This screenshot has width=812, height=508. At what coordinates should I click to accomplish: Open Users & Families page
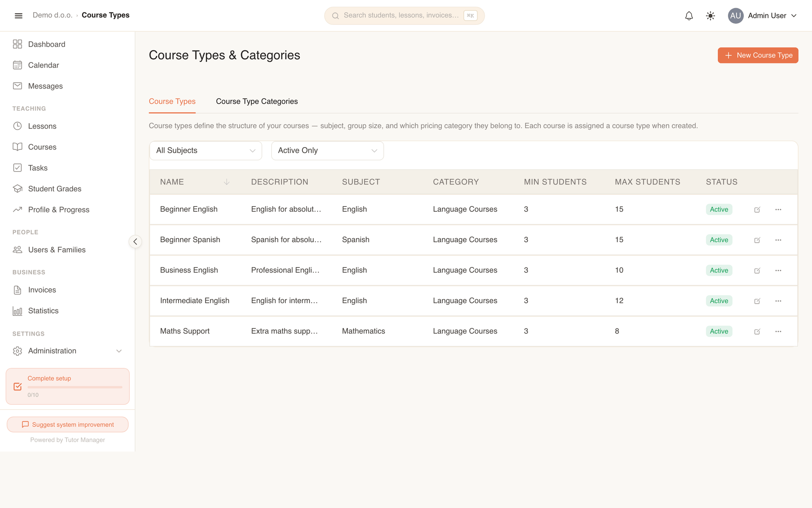tap(67, 250)
